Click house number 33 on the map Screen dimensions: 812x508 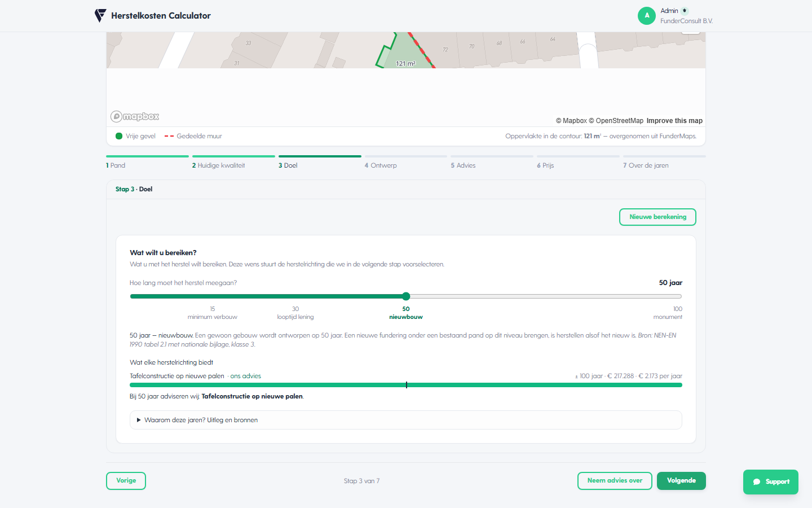tap(248, 43)
